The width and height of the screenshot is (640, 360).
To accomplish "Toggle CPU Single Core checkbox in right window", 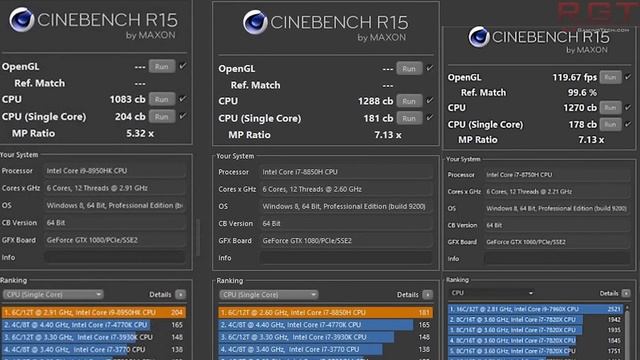I will [628, 124].
